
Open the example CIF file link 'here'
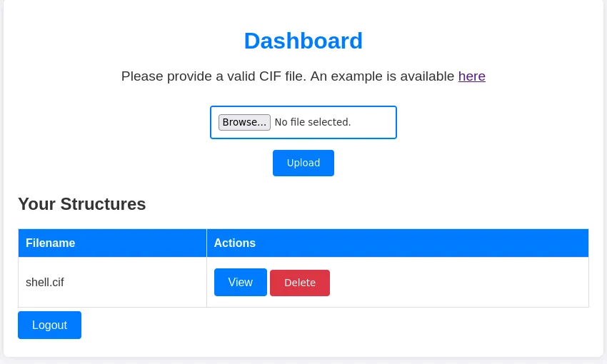[471, 76]
